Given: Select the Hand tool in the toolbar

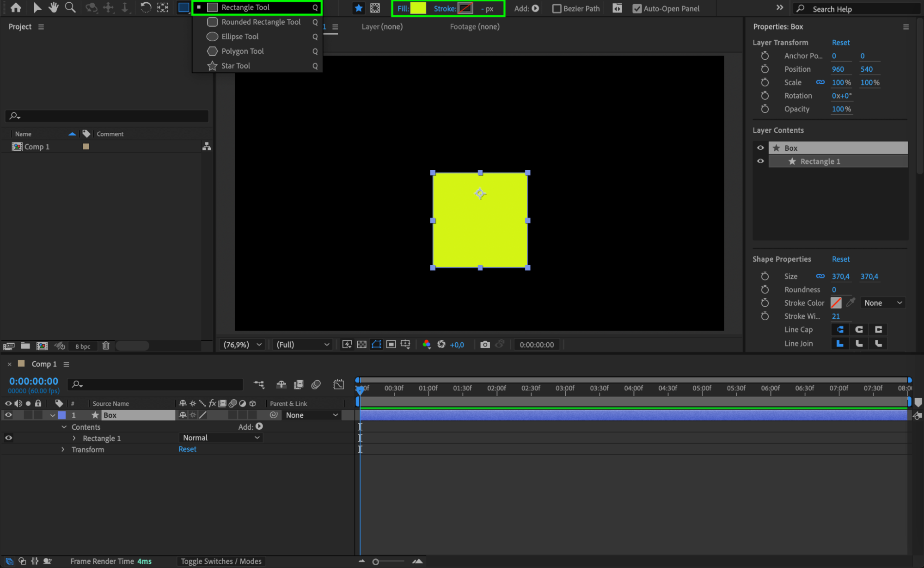Looking at the screenshot, I should point(54,7).
